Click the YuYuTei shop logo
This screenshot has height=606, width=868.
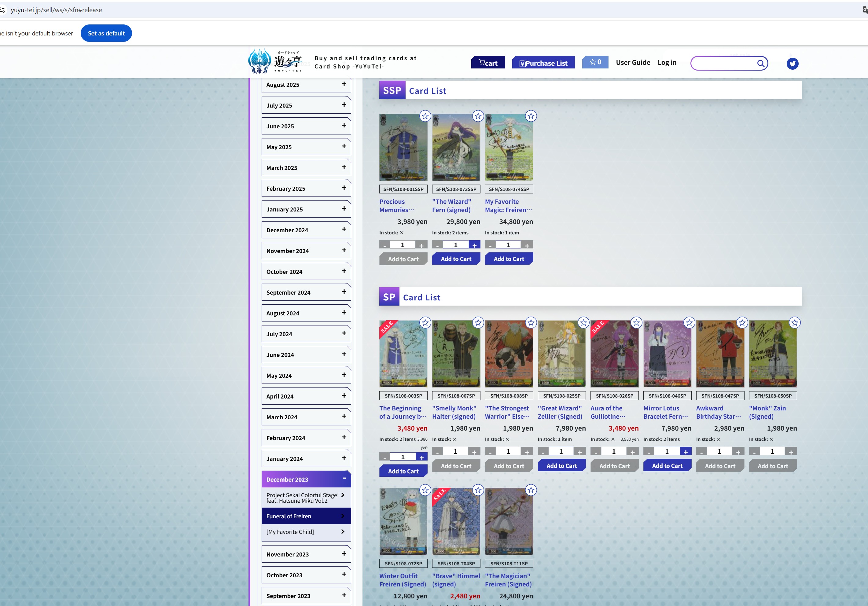275,61
